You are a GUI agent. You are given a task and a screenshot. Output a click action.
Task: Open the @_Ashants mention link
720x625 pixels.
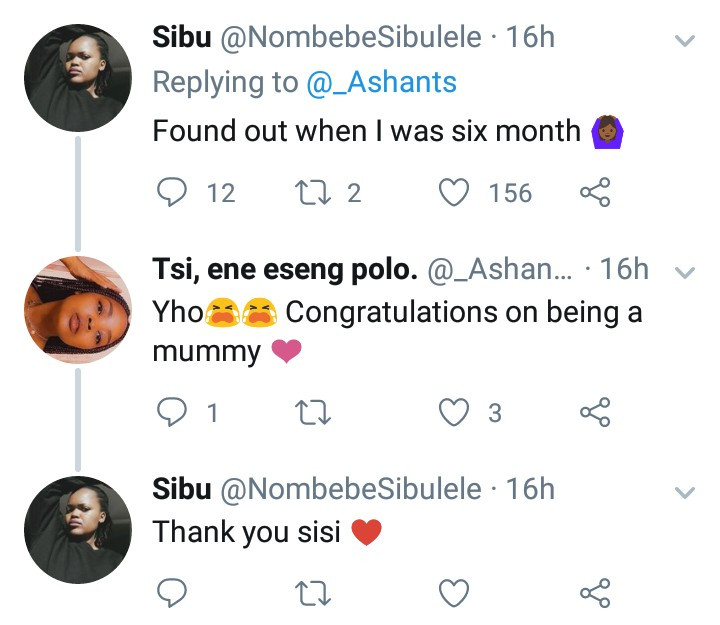[382, 83]
